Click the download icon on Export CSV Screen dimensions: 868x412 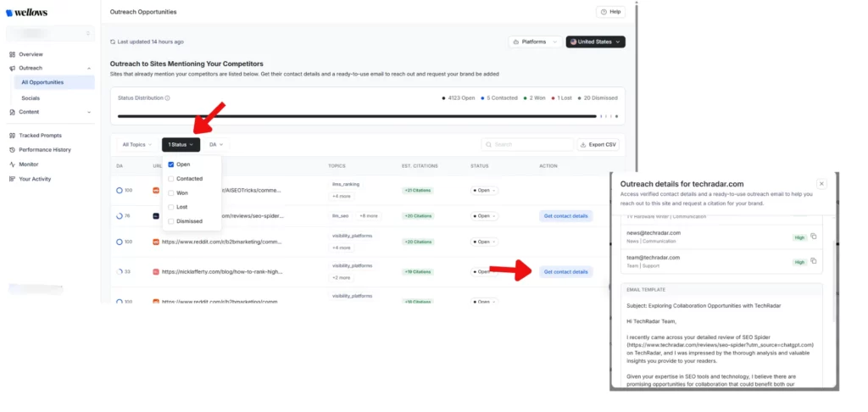pyautogui.click(x=583, y=144)
